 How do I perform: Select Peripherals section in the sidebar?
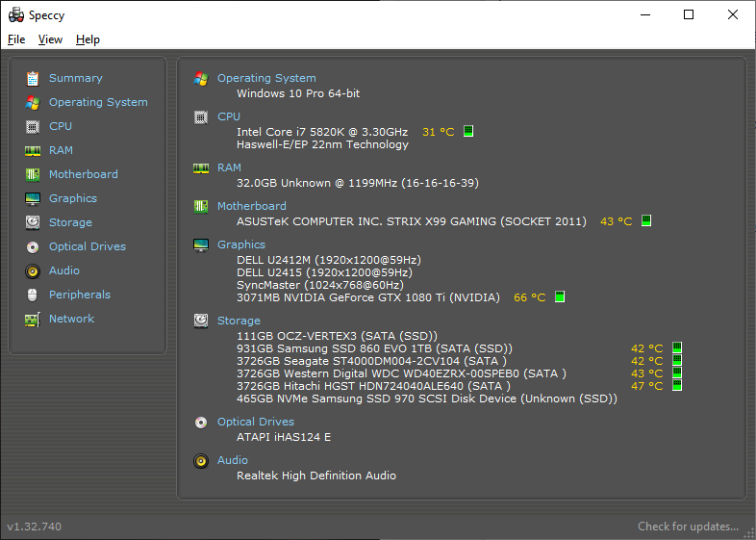click(80, 295)
